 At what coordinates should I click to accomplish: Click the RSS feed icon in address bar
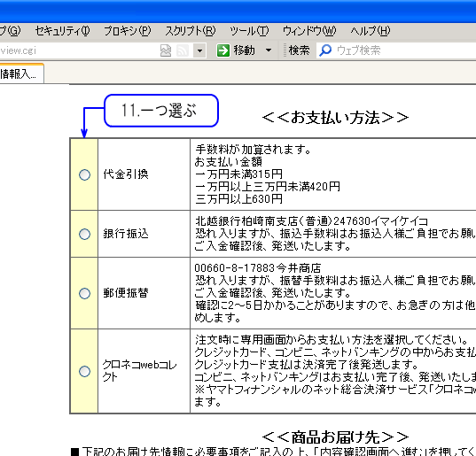click(183, 50)
